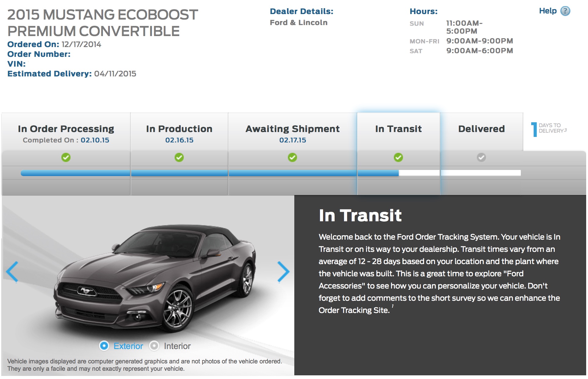This screenshot has height=379, width=588.
Task: Open the Awaiting Shipment stage tab
Action: (x=292, y=129)
